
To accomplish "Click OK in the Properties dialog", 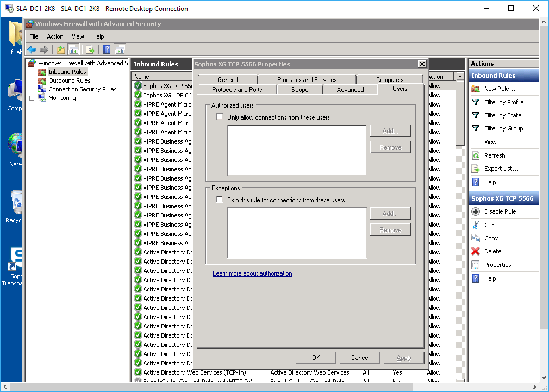I will pyautogui.click(x=316, y=358).
